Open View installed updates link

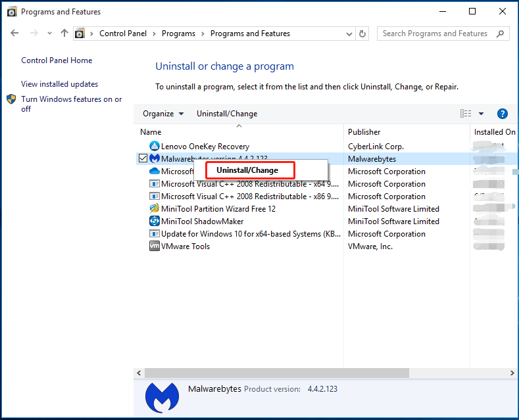[x=60, y=84]
